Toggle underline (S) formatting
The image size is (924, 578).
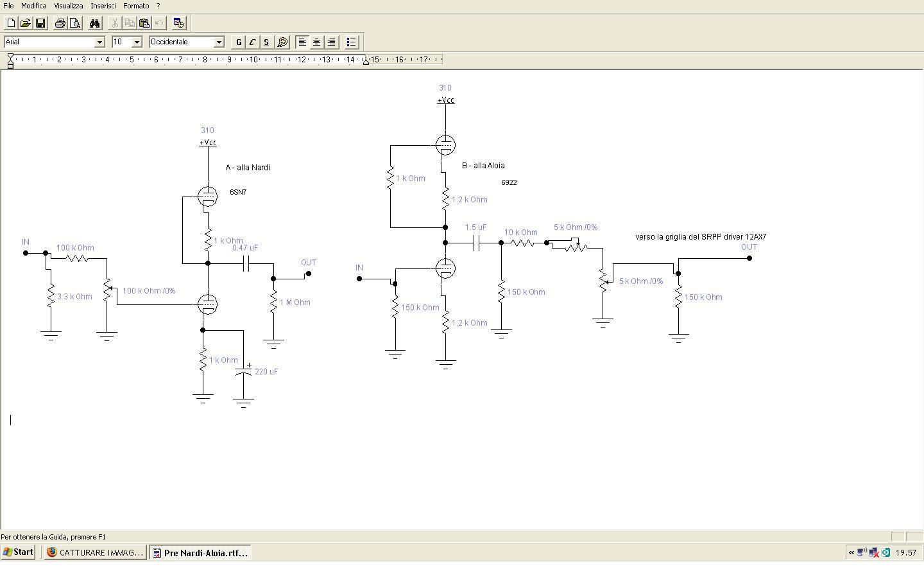267,42
